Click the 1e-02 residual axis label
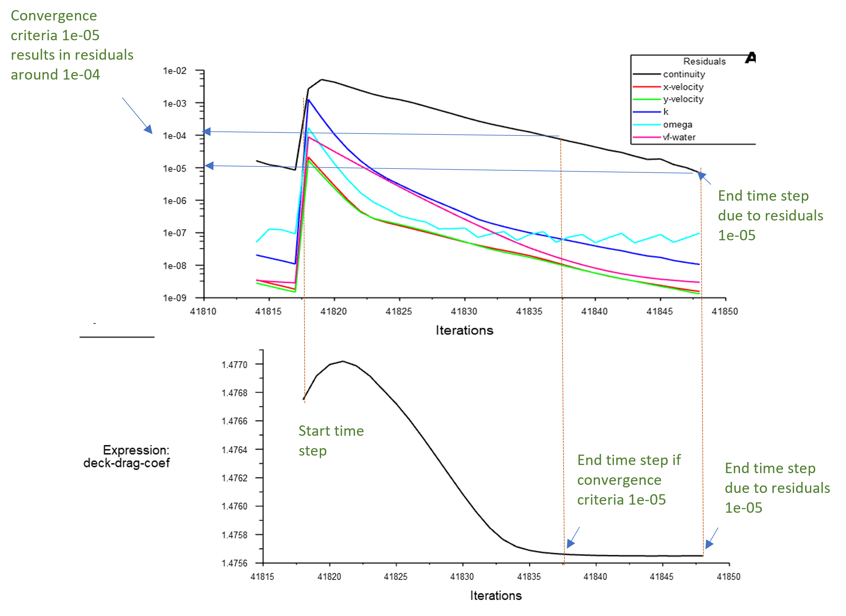This screenshot has width=846, height=616. tap(174, 70)
